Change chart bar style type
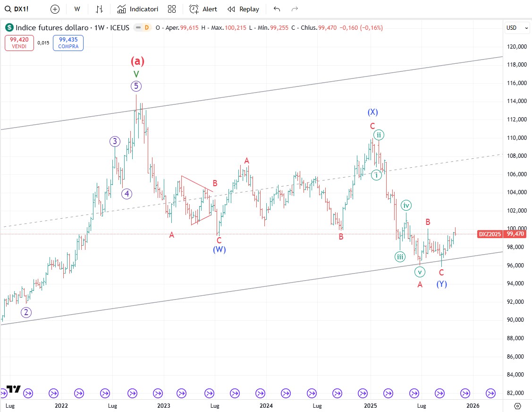 tap(99, 9)
